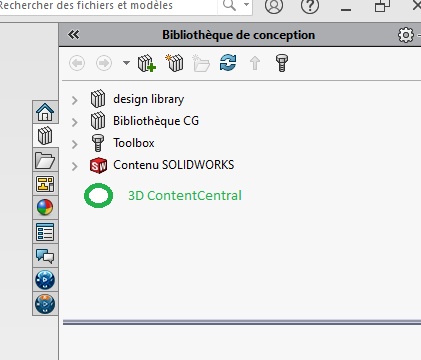Click Add File Location icon

(x=174, y=63)
